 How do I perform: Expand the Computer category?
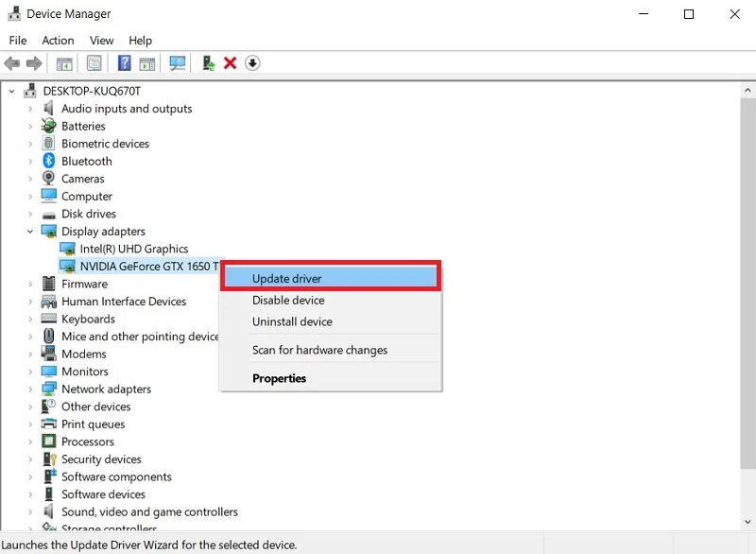[x=30, y=197]
